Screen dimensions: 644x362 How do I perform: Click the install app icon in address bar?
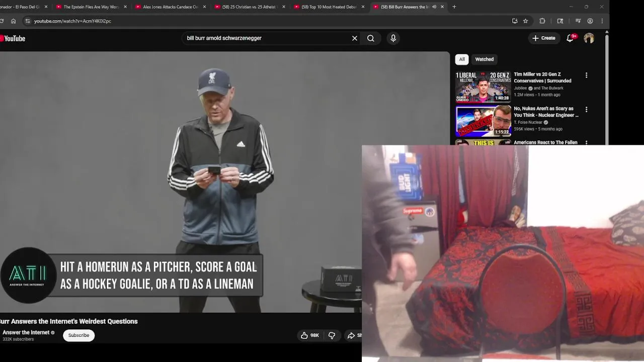515,21
